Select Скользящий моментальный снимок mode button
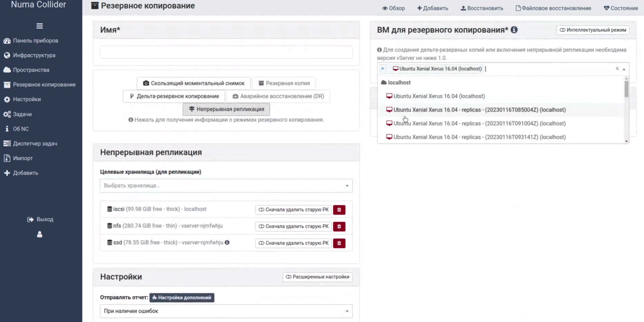The image size is (644, 322). click(194, 83)
